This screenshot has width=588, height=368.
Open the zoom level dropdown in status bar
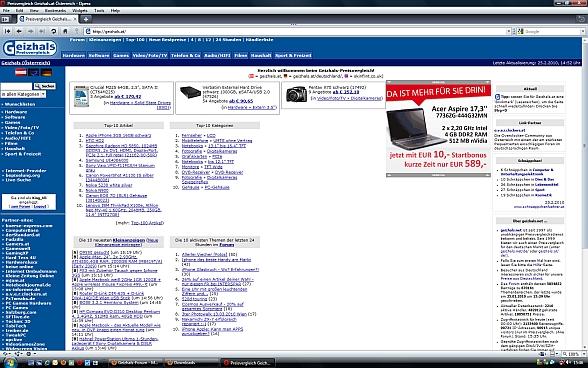[x=584, y=354]
